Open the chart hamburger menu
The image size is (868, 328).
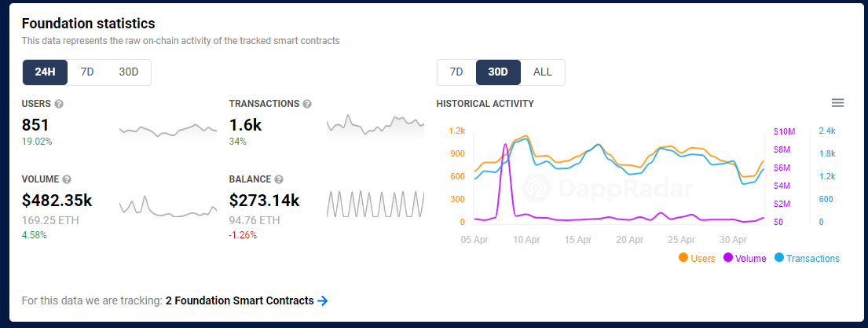837,103
